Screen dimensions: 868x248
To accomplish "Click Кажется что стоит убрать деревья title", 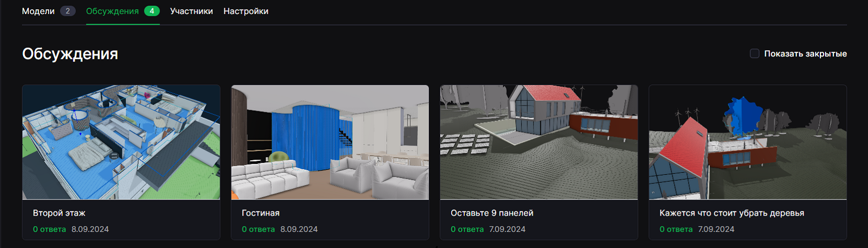I will (732, 213).
